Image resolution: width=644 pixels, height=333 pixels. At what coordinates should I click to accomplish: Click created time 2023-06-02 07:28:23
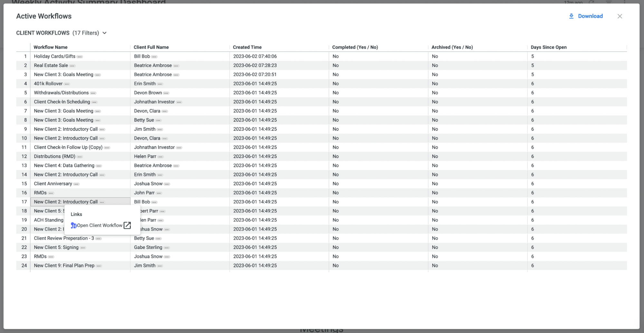pos(255,65)
